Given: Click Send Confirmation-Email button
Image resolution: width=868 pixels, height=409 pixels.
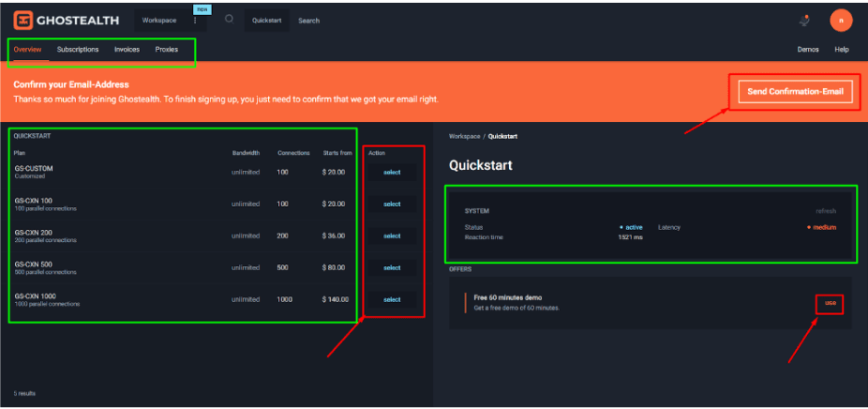Looking at the screenshot, I should tap(795, 91).
